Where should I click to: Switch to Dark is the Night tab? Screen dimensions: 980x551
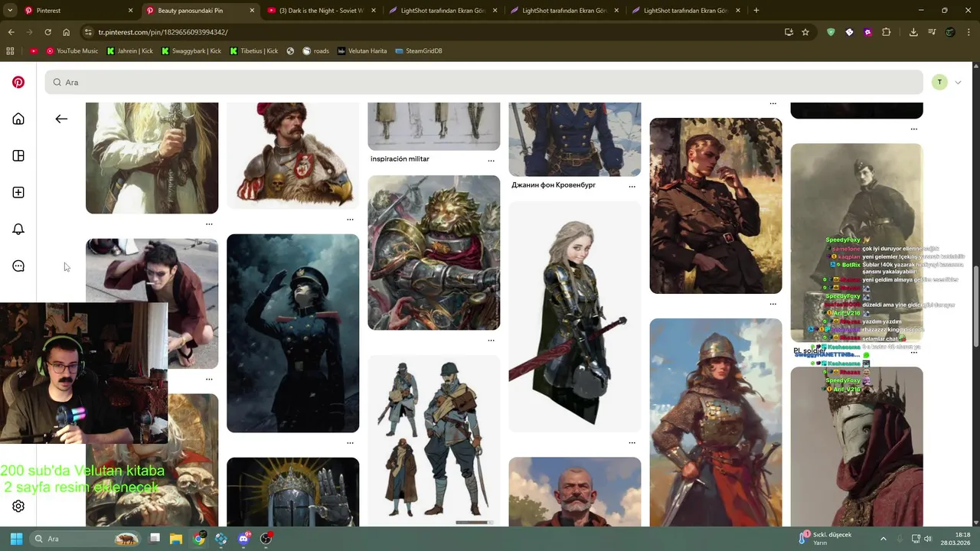point(322,11)
